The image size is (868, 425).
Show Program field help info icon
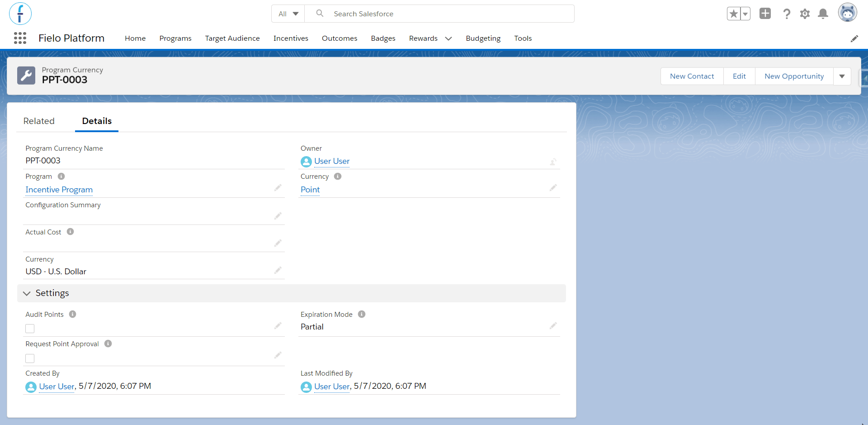61,177
